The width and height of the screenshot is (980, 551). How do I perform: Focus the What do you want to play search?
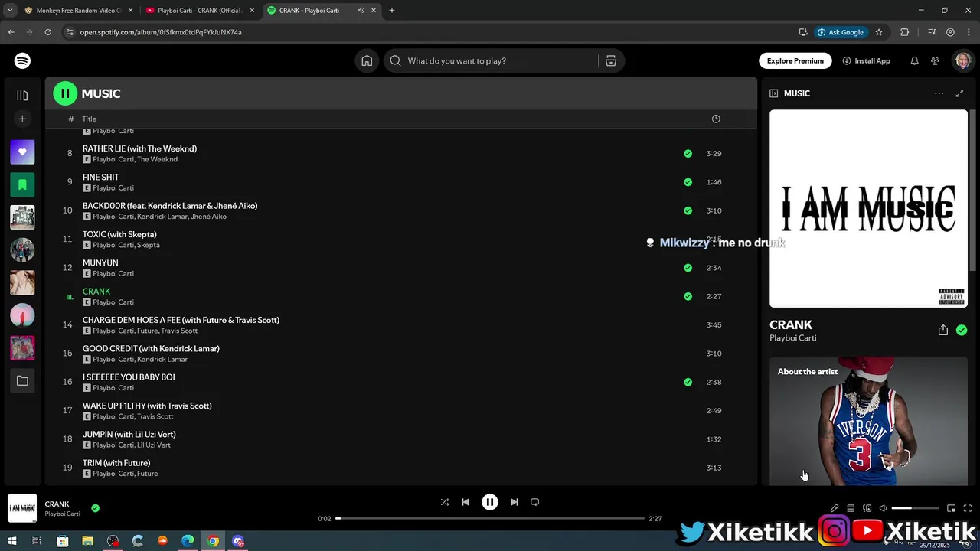tap(490, 60)
